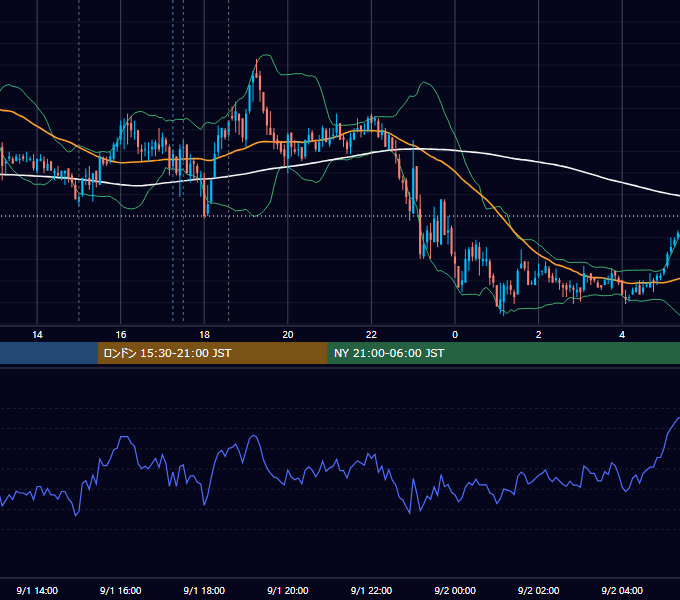
Task: Click the "9/2 00:00" oscillator axis label
Action: click(x=455, y=590)
